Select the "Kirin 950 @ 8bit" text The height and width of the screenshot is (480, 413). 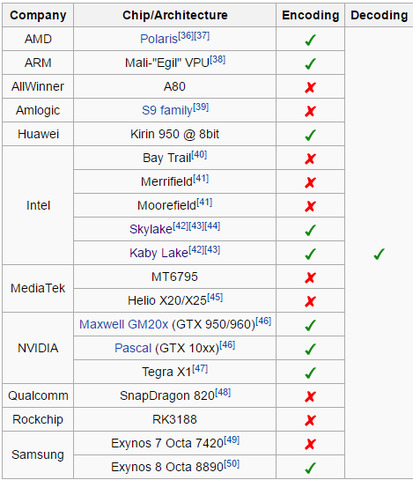pos(175,134)
